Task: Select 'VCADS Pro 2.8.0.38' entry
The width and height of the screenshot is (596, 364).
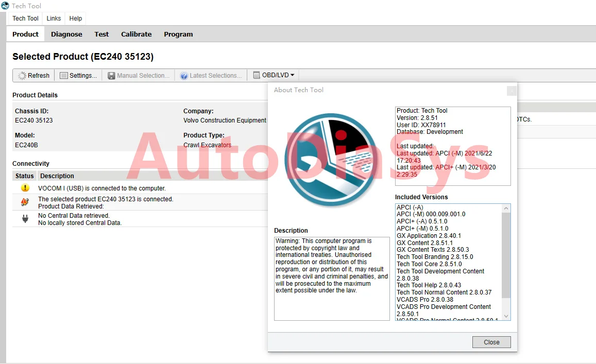Action: click(x=425, y=300)
